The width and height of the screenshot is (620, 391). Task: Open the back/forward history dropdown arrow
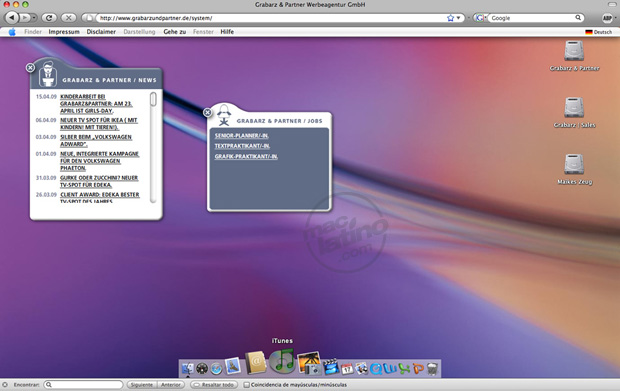pos(34,18)
